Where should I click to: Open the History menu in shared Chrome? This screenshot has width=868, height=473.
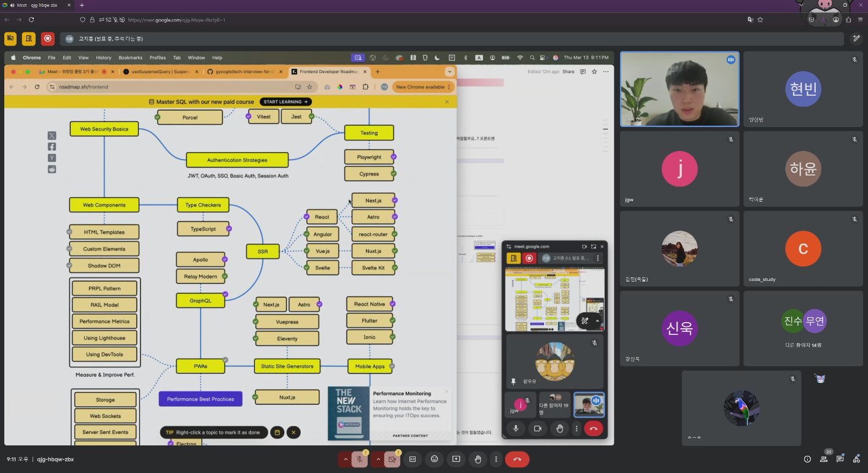point(104,58)
